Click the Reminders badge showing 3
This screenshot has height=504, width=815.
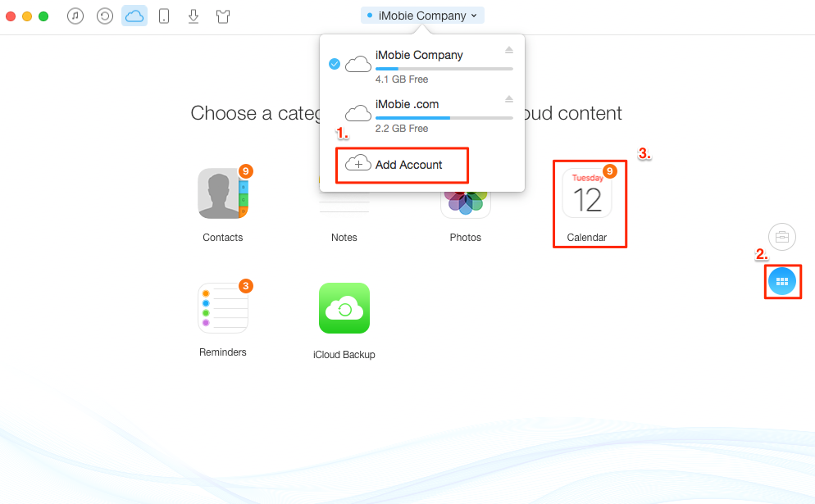(x=246, y=286)
